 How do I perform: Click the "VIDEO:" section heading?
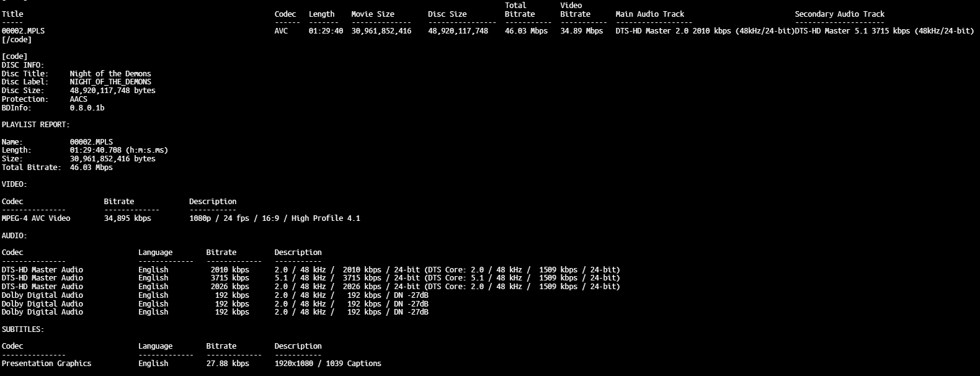coord(14,184)
